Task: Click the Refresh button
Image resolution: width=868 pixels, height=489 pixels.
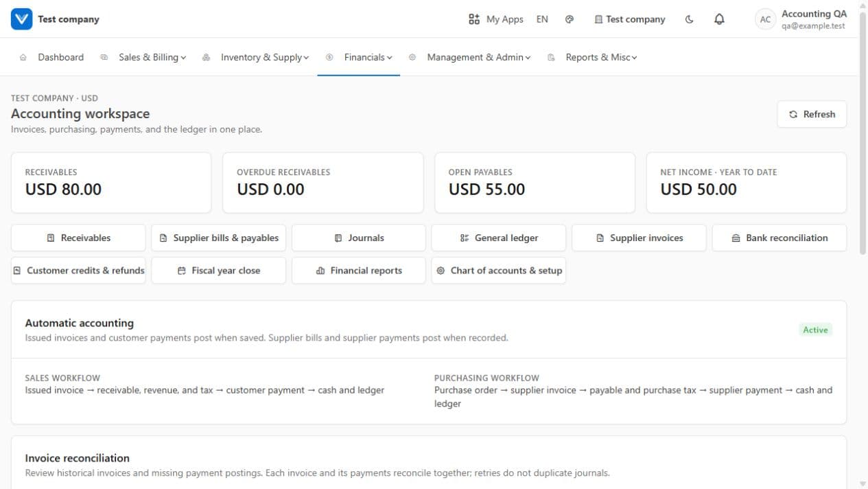Action: [x=812, y=115]
